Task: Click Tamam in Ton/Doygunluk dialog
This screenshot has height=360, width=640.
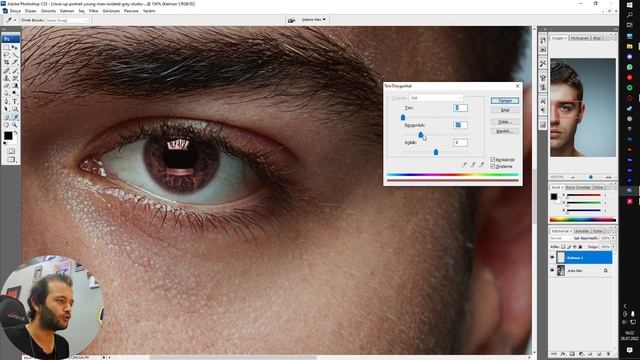Action: 505,101
